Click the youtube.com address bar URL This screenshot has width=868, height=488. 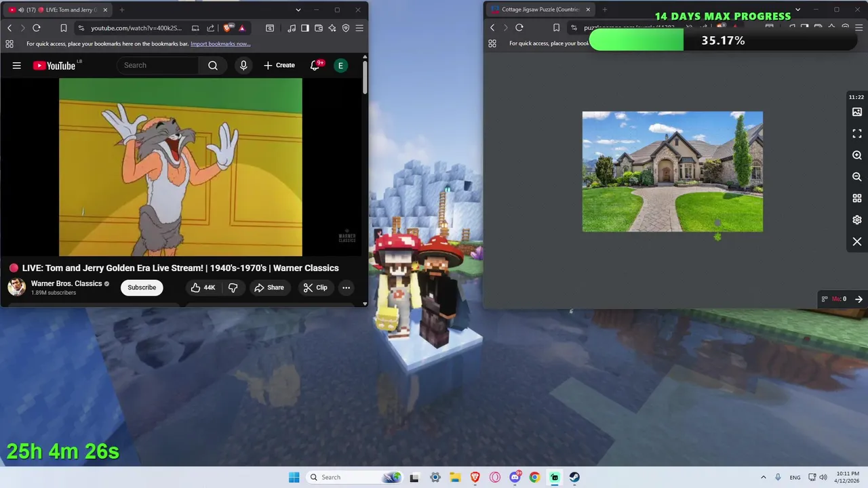(136, 28)
